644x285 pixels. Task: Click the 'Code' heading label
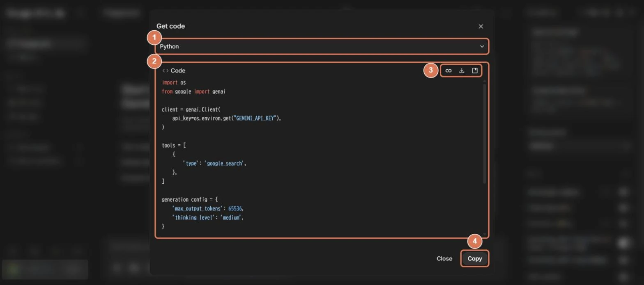point(178,71)
